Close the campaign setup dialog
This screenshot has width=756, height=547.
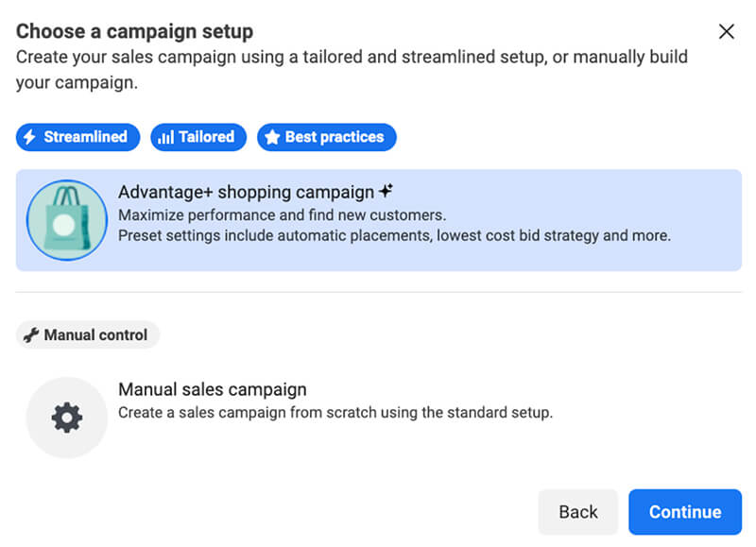coord(726,32)
